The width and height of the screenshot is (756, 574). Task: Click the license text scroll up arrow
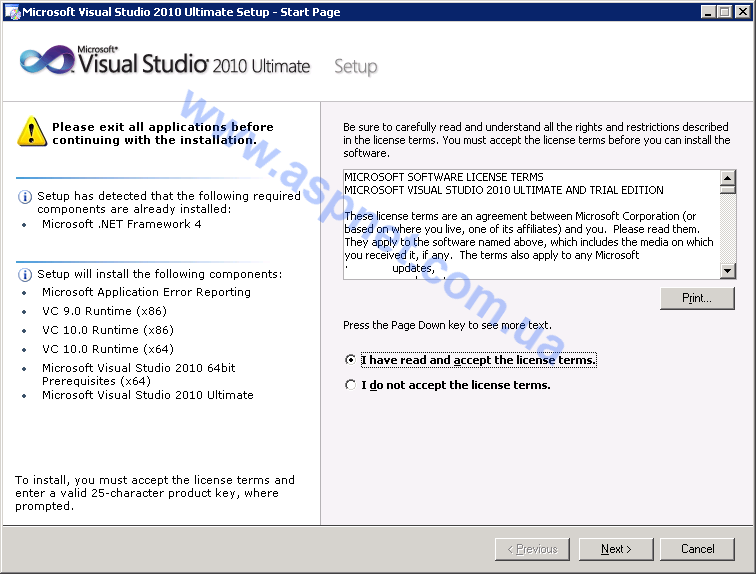(728, 177)
